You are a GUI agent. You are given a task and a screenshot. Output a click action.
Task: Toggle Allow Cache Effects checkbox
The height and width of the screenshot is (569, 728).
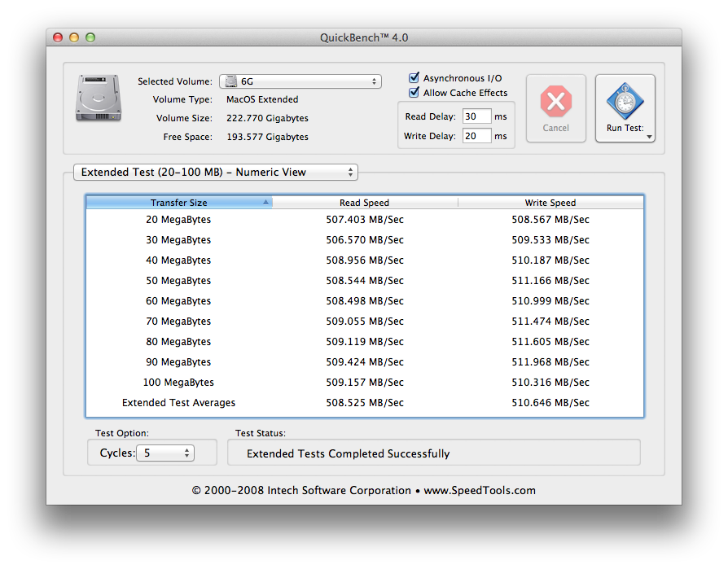[x=414, y=92]
